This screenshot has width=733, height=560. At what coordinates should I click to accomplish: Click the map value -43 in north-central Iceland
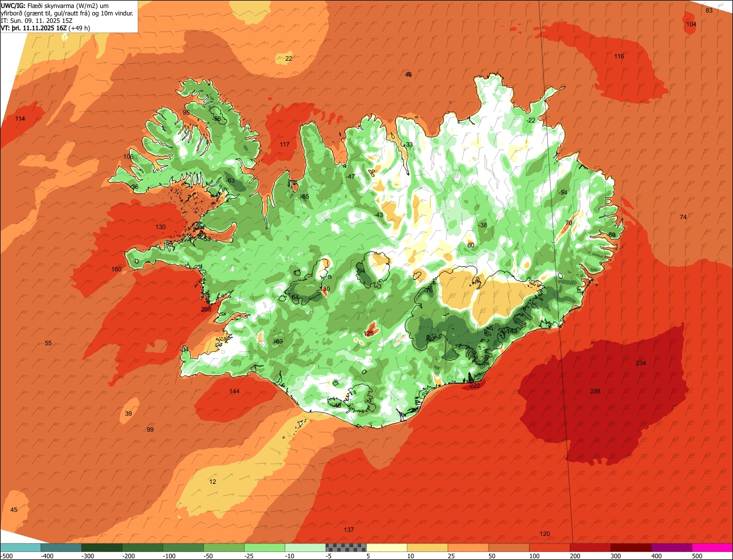click(x=378, y=215)
